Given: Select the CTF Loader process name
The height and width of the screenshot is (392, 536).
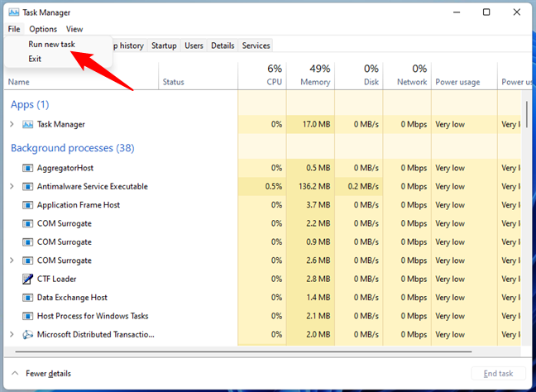Looking at the screenshot, I should click(57, 279).
